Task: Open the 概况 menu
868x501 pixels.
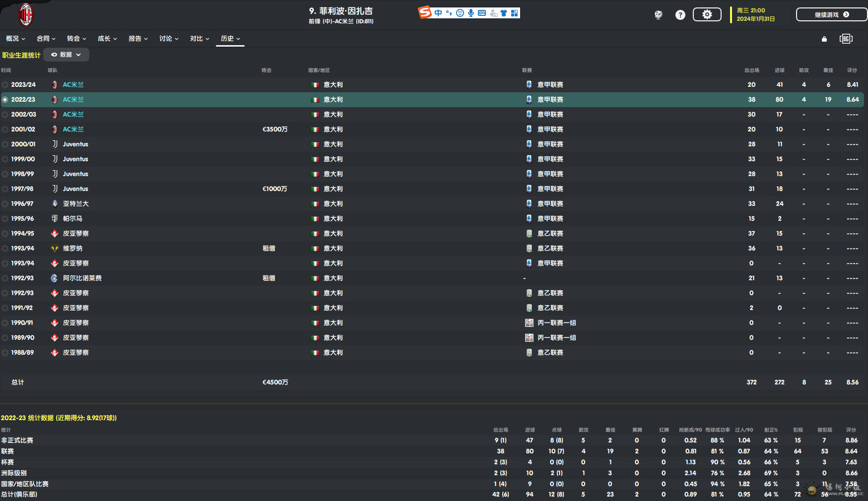Action: pos(15,39)
